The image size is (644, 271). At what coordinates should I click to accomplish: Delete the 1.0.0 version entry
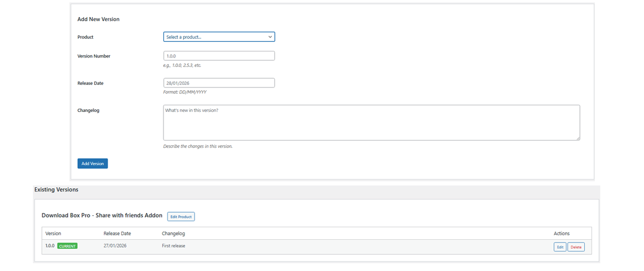[x=576, y=247]
